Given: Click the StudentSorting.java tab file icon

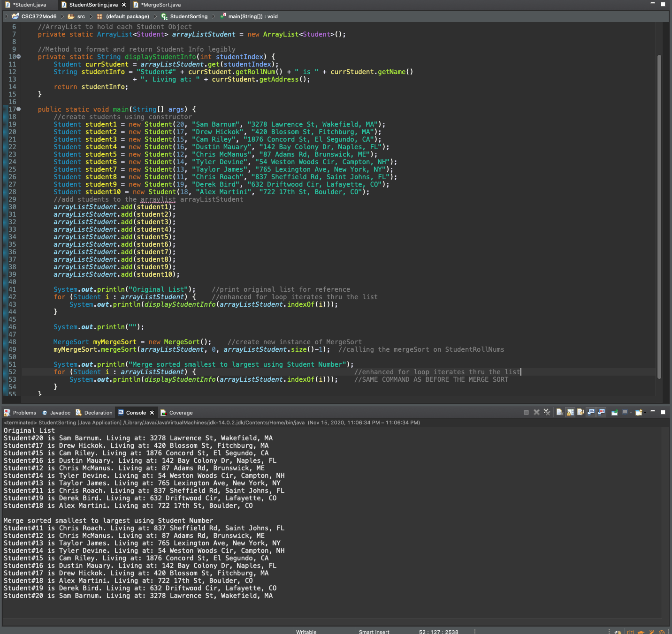Looking at the screenshot, I should pos(64,5).
